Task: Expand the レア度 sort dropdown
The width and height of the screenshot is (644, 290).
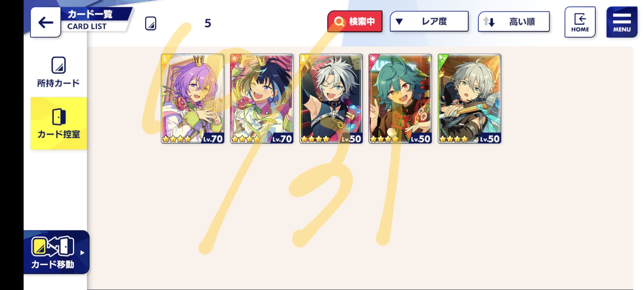Action: (x=429, y=21)
